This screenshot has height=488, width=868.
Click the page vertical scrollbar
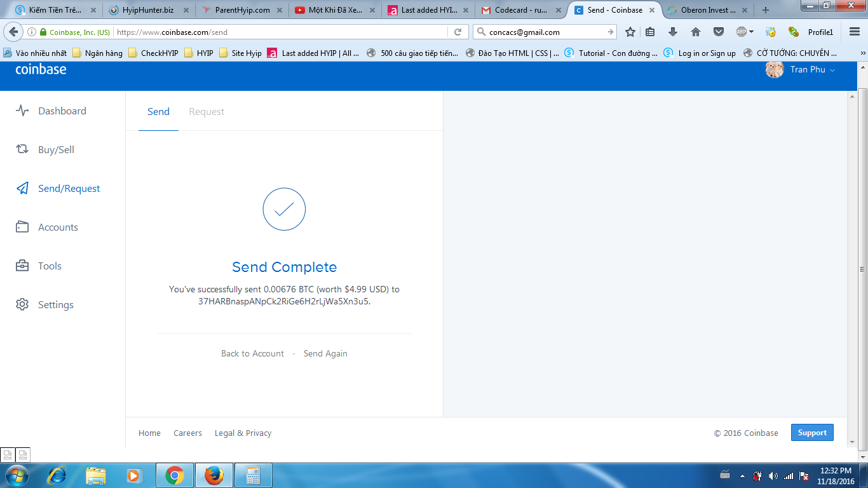863,268
